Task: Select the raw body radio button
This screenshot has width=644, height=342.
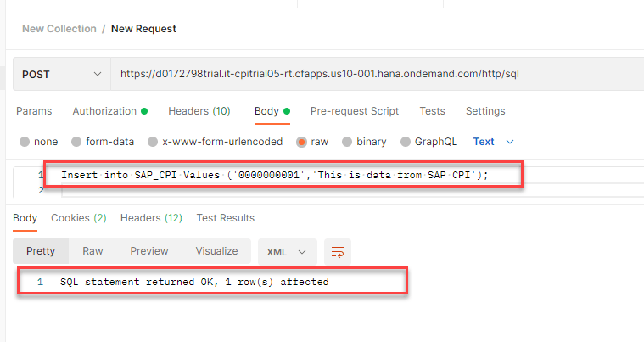Action: pyautogui.click(x=301, y=142)
